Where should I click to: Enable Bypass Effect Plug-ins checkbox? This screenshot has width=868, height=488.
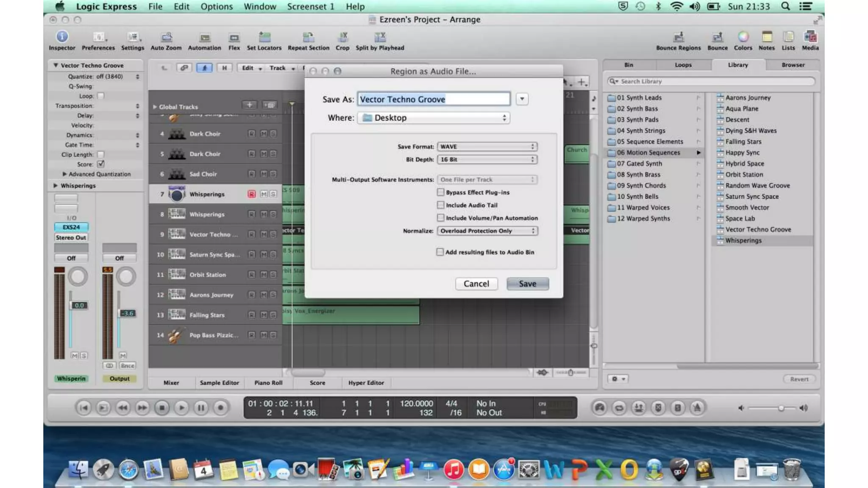click(441, 192)
